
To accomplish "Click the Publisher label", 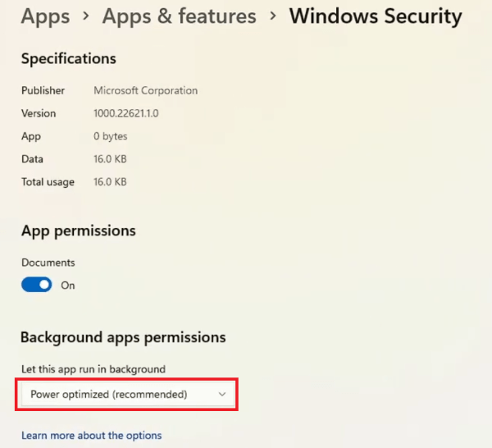I will tap(43, 91).
